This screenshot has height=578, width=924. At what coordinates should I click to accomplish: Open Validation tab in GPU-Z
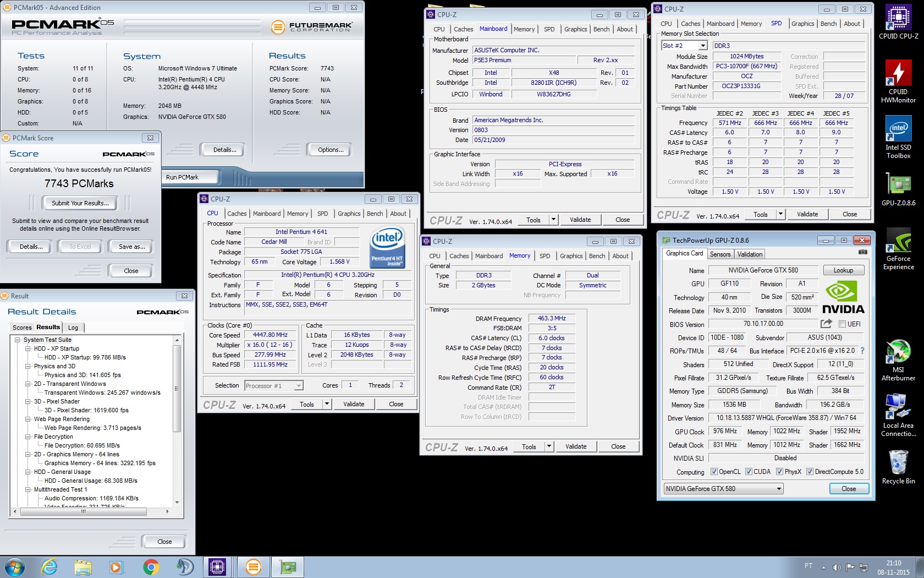coord(750,254)
